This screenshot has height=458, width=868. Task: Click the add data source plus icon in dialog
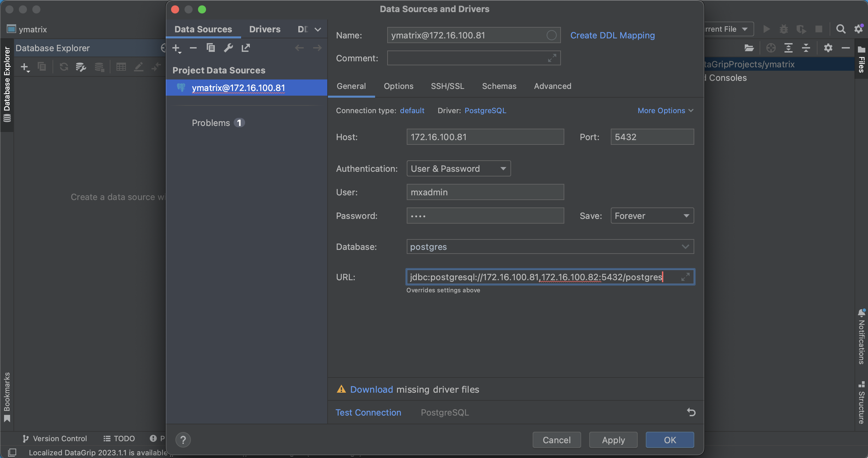pos(176,48)
